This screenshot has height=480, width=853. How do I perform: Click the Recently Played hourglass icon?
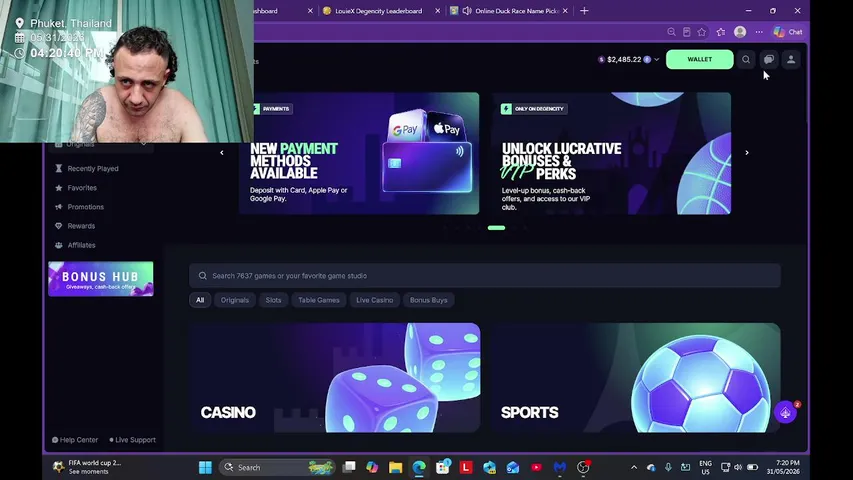tap(58, 169)
